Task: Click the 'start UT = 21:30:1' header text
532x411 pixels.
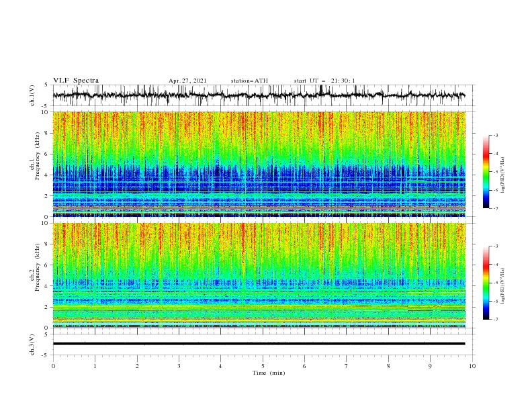Action: pos(324,81)
